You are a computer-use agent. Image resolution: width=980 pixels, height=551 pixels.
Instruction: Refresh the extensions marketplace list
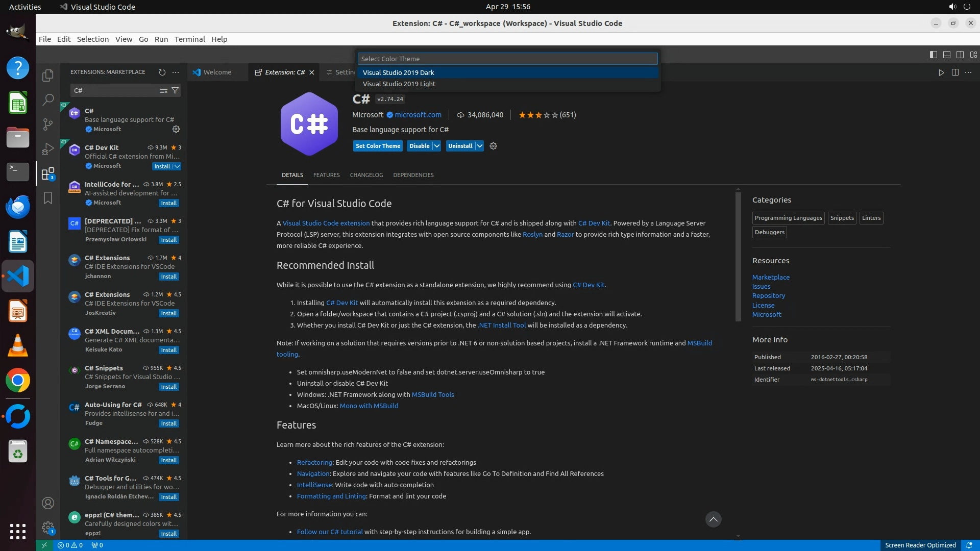(x=162, y=72)
